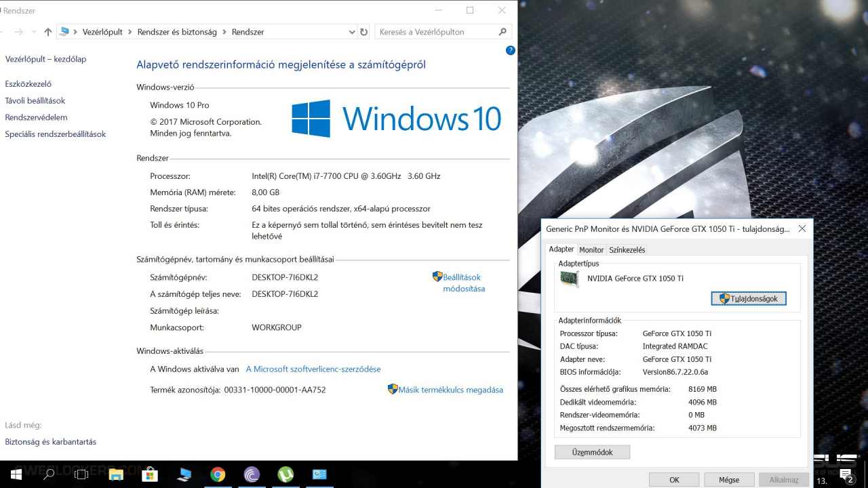Click the Intel Core i7-7700 processor value
This screenshot has height=488, width=868.
346,176
